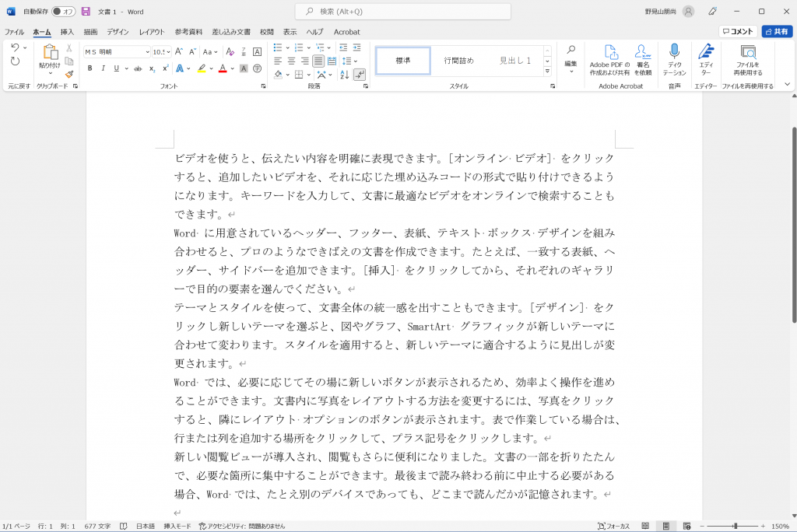Image resolution: width=797 pixels, height=532 pixels.
Task: Apply superscript formatting
Action: point(165,68)
